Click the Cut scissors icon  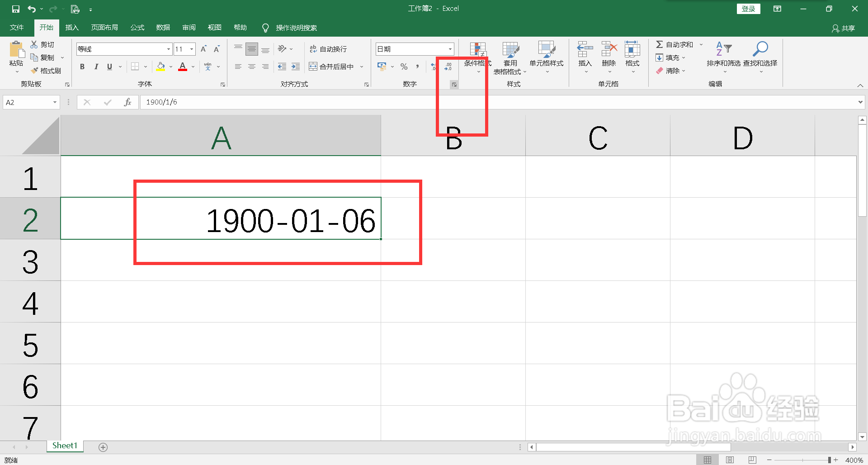tap(34, 44)
